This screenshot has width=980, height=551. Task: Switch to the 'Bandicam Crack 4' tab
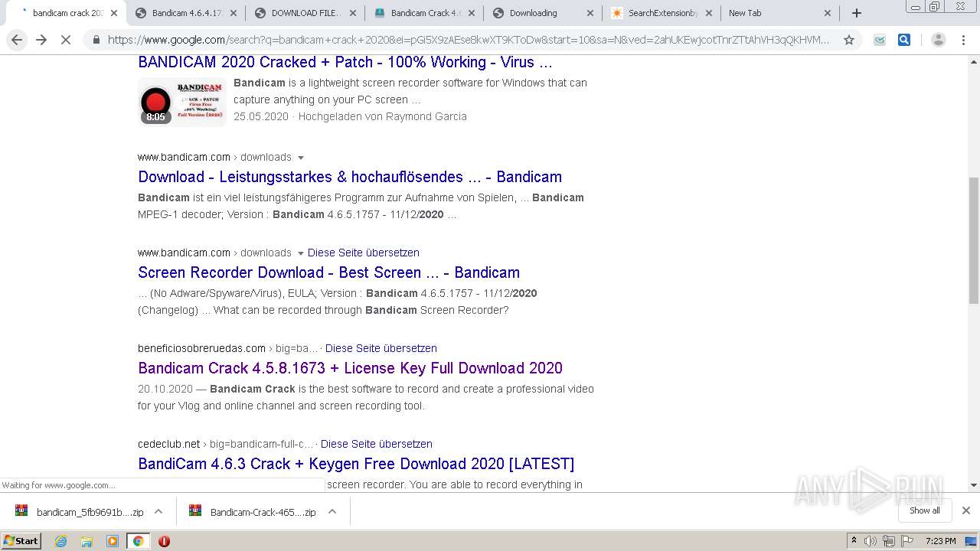pos(424,13)
